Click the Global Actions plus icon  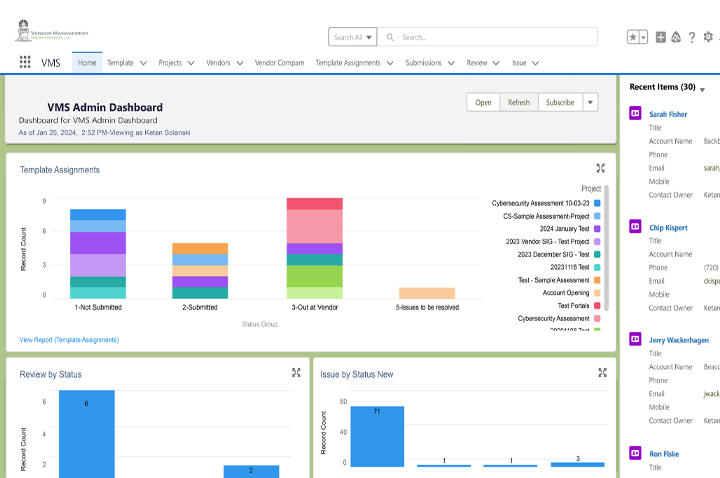(x=660, y=37)
